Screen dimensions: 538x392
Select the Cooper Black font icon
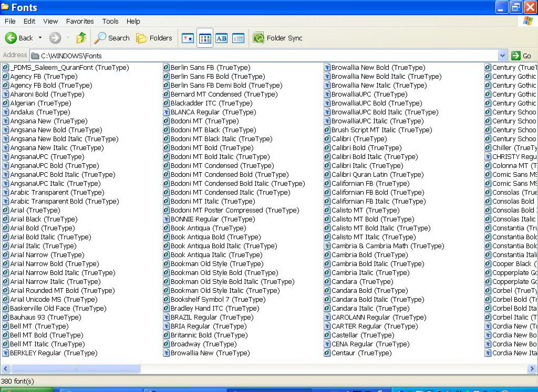488,263
